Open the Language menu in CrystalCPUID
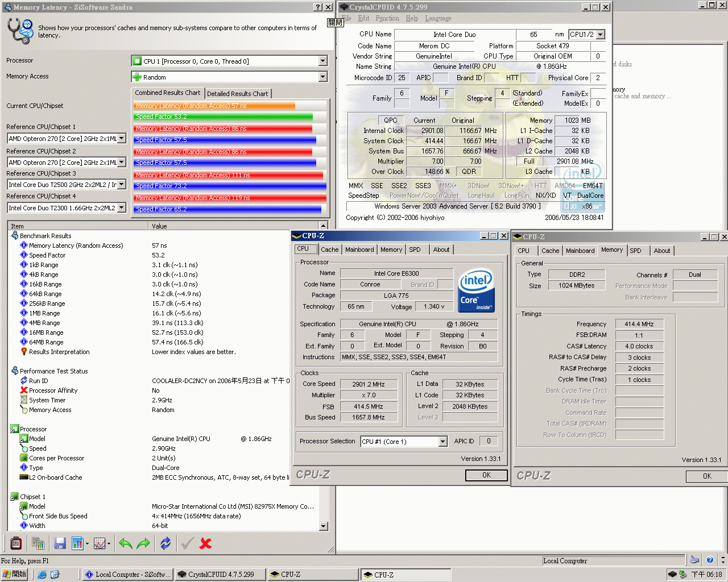Image resolution: width=728 pixels, height=582 pixels. pyautogui.click(x=438, y=18)
